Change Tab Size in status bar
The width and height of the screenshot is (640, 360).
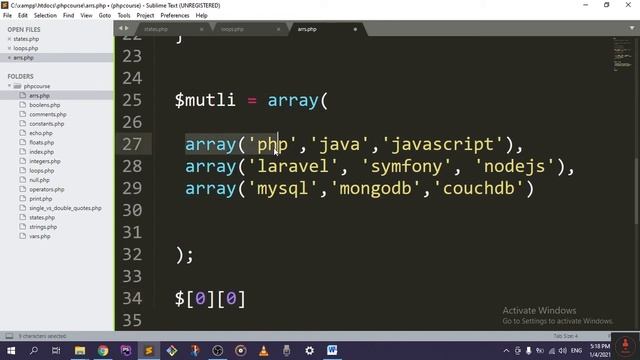point(565,336)
